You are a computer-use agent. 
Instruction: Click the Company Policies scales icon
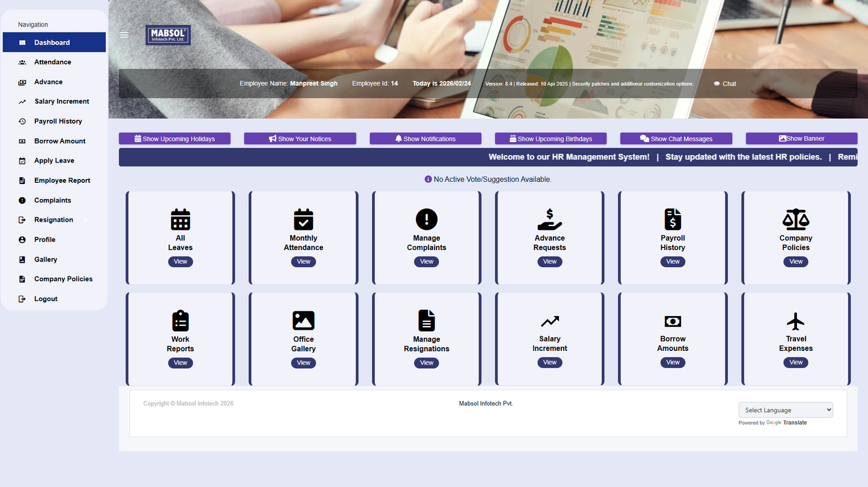click(x=796, y=220)
